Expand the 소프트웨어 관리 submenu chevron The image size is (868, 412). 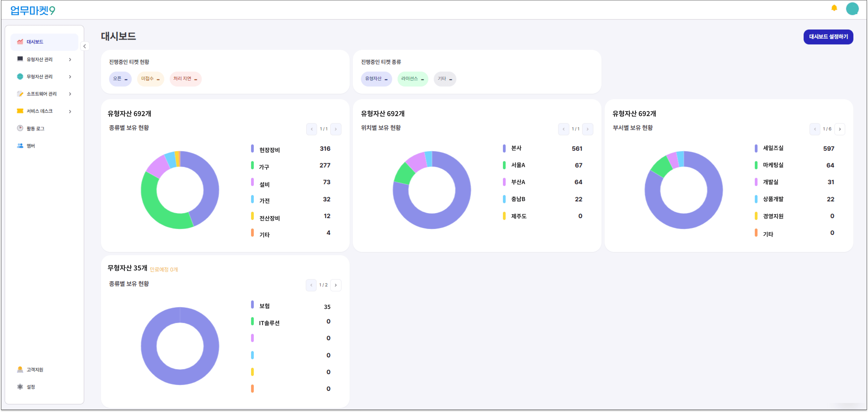tap(70, 94)
